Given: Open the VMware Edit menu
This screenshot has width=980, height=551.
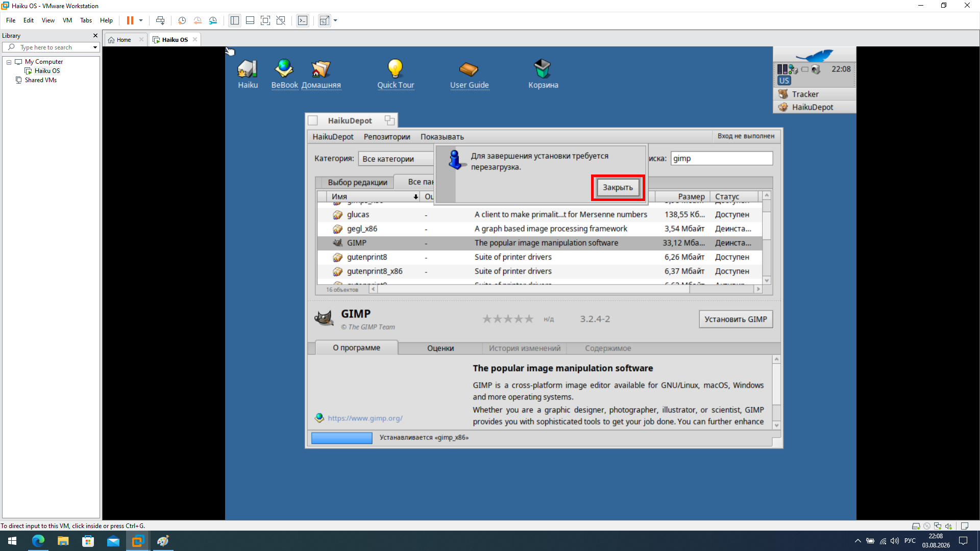Looking at the screenshot, I should (29, 20).
